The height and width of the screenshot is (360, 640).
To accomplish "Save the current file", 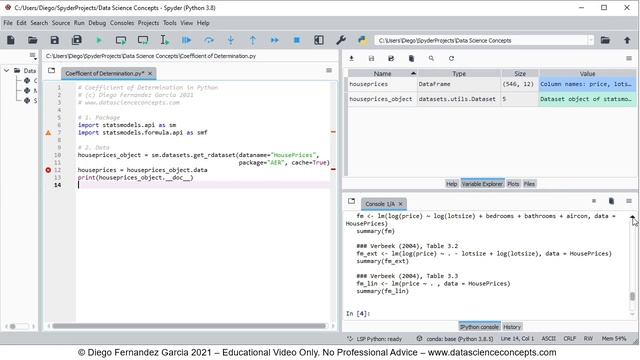I will click(54, 40).
